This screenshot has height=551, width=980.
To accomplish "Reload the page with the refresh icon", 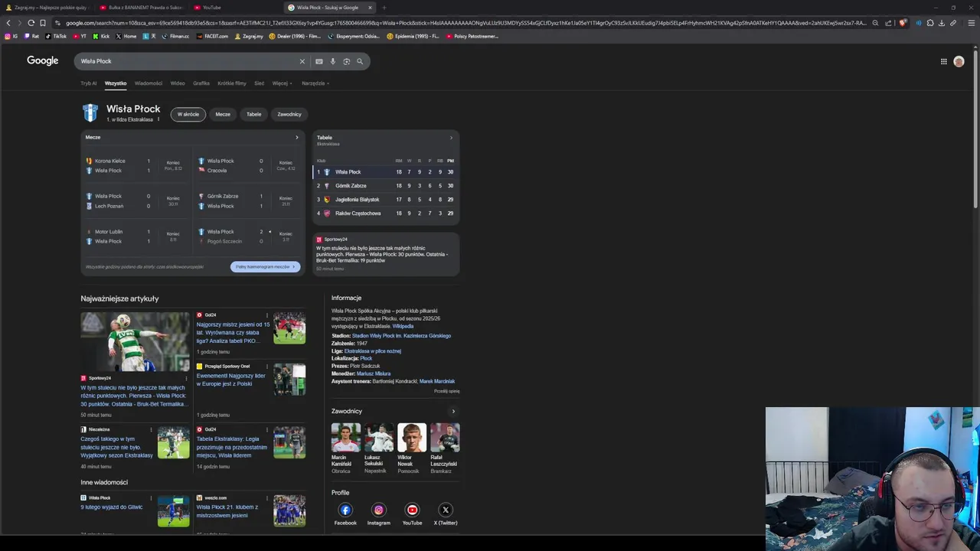I will pos(31,23).
